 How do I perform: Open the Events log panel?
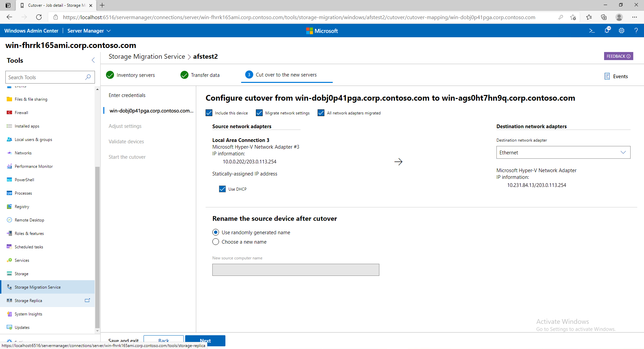[616, 77]
